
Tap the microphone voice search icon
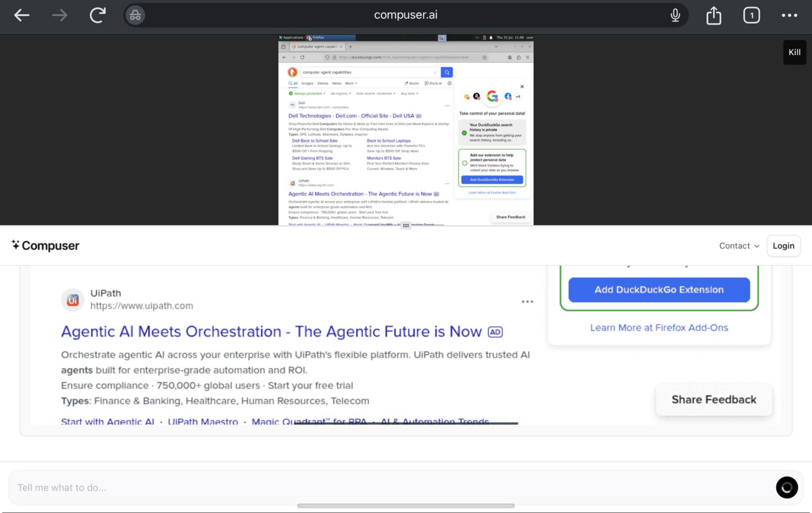(x=675, y=15)
